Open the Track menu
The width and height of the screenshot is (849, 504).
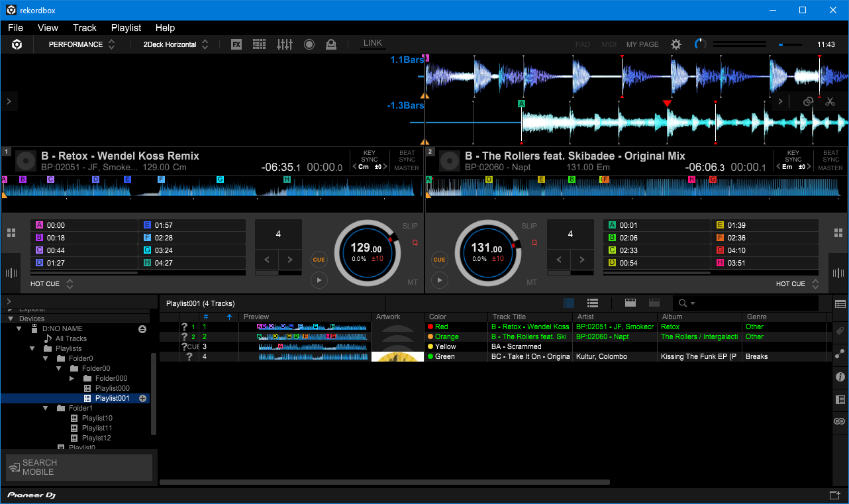85,28
